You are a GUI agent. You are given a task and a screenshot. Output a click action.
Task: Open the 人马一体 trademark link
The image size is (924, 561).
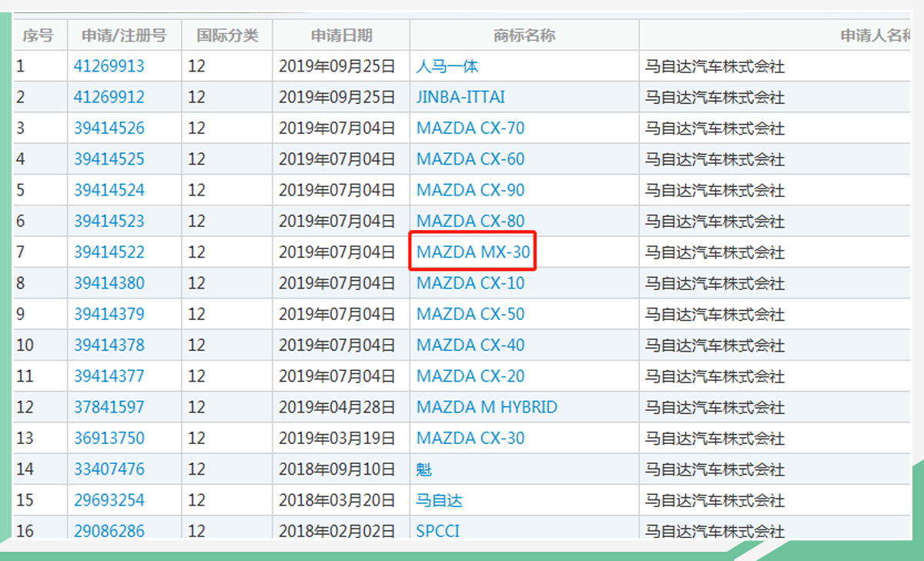447,66
